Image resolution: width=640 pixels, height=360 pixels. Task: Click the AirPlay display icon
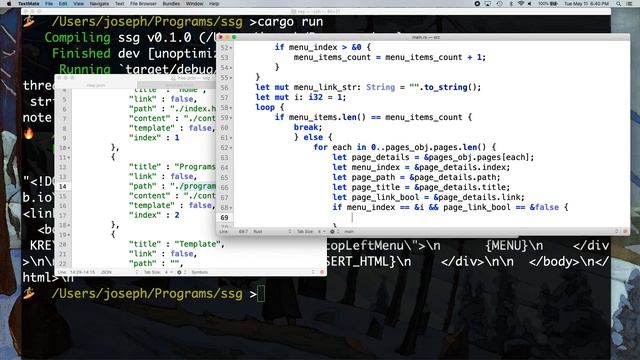pyautogui.click(x=488, y=4)
